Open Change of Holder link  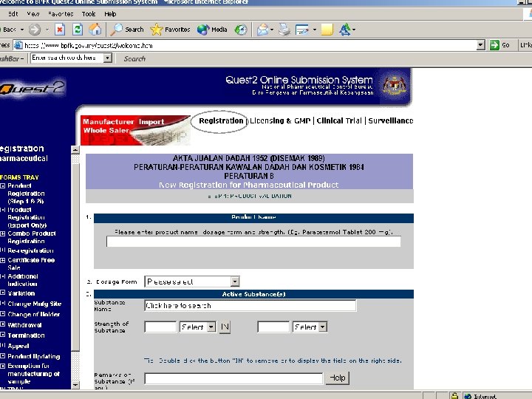click(33, 315)
